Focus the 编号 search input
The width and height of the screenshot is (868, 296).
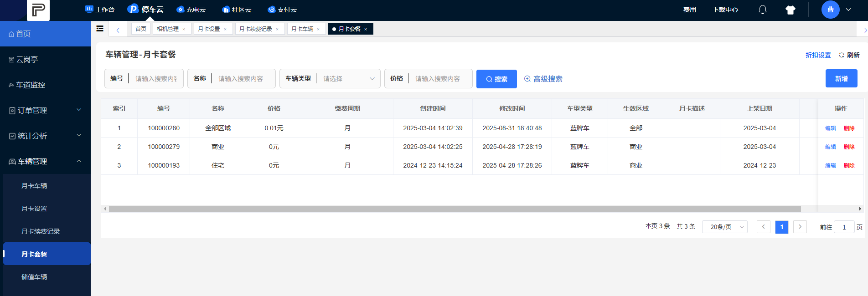tap(156, 79)
